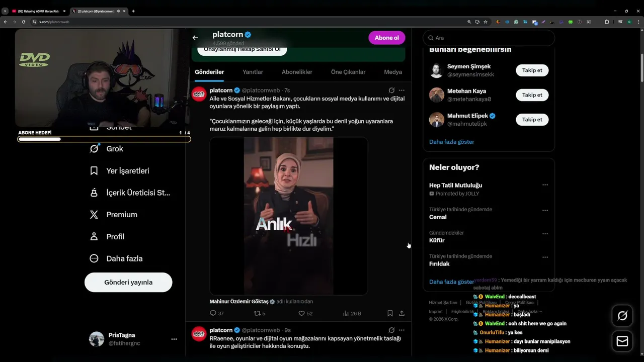644x362 pixels.
Task: Click the install app icon in address bar
Action: (x=477, y=22)
